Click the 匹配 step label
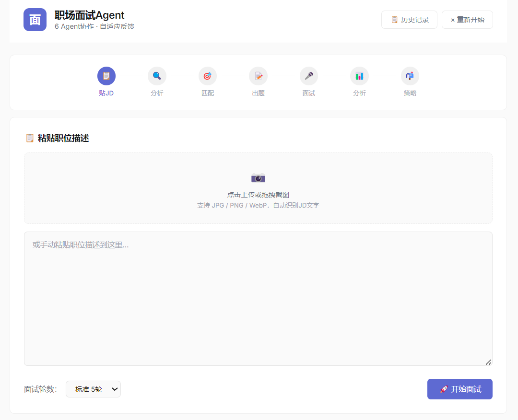This screenshot has height=420, width=518. click(208, 93)
